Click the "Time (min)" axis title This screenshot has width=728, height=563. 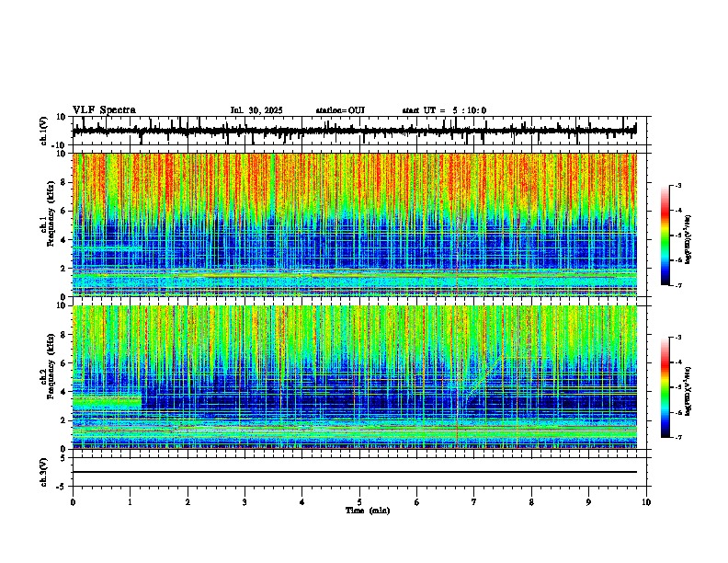(x=368, y=511)
